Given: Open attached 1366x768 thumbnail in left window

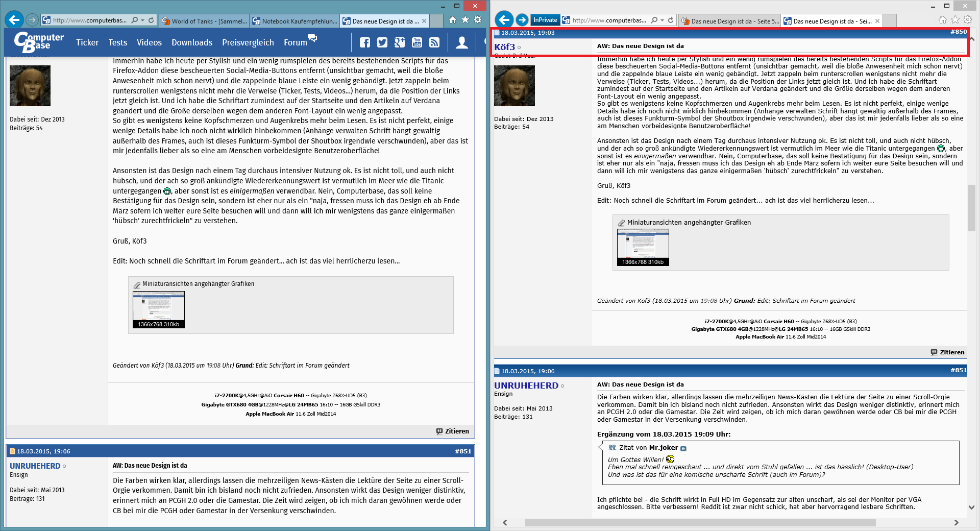Looking at the screenshot, I should coord(159,309).
